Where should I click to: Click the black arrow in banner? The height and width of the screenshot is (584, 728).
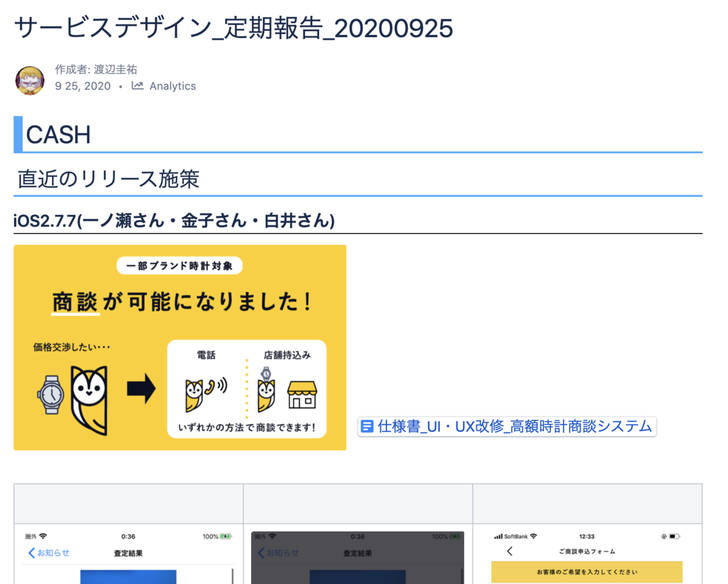pos(141,390)
